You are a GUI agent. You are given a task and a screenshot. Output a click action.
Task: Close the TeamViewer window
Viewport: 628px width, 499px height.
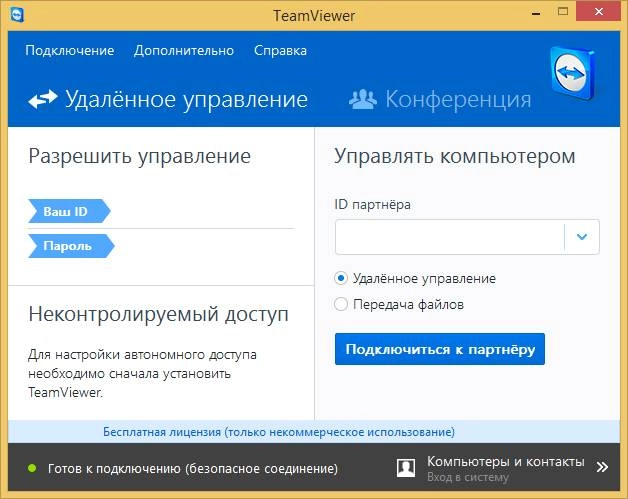[599, 12]
